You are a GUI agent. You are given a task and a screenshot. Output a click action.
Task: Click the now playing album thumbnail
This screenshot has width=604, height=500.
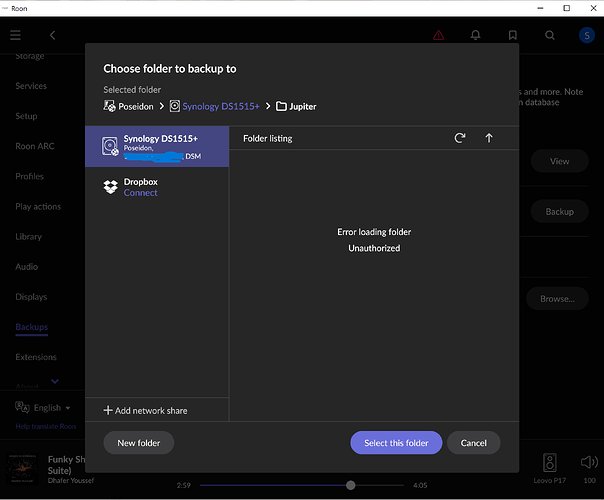22,469
